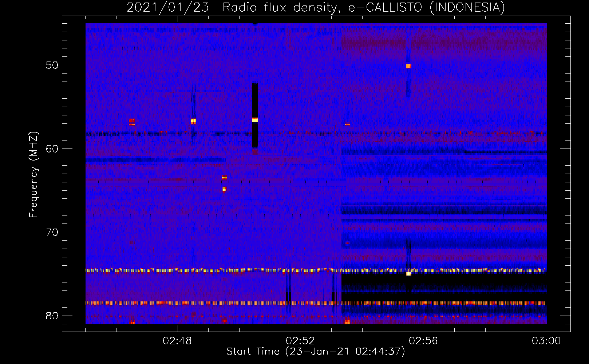The width and height of the screenshot is (589, 364).
Task: Click the 70 frequency tick label
Action: [x=52, y=232]
